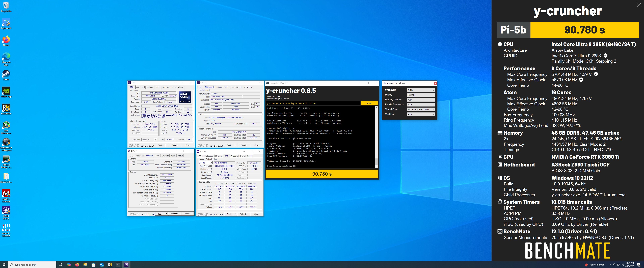Click Close button in CPU-Z SPD window
This screenshot has height=268, width=644.
click(256, 214)
